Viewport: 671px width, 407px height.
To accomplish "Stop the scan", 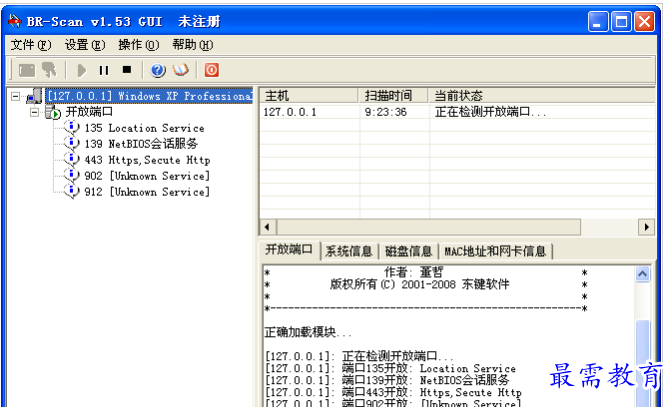I will point(127,70).
